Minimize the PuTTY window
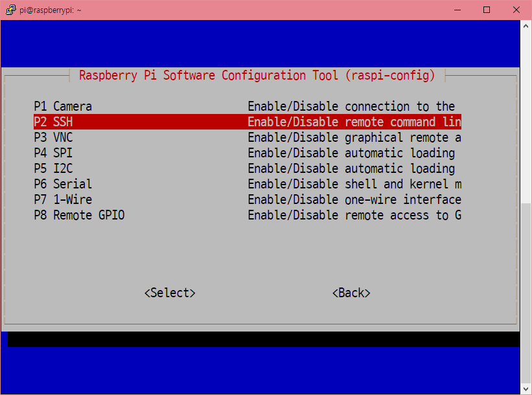Image resolution: width=532 pixels, height=395 pixels. 457,10
